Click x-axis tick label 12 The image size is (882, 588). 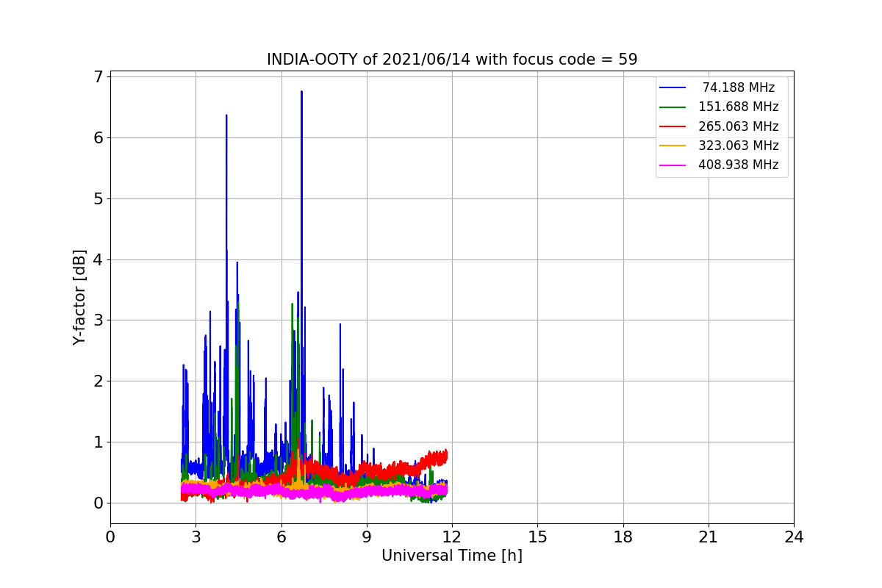[x=452, y=537]
